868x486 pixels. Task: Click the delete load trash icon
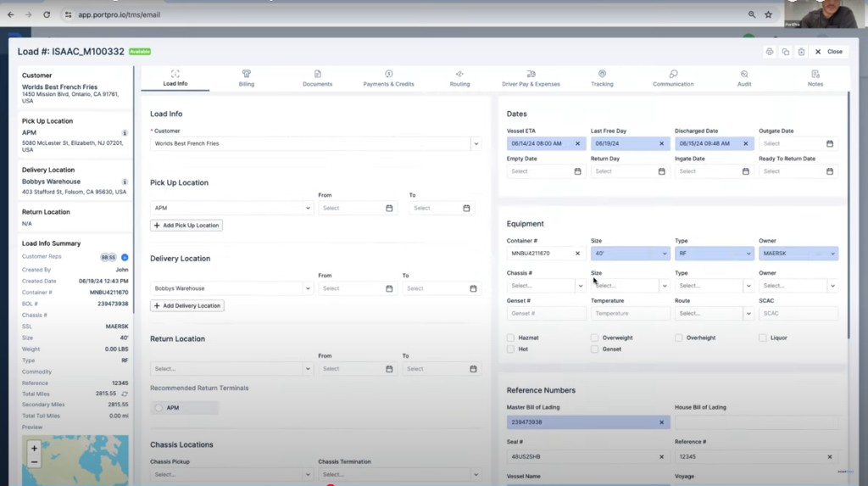(801, 52)
